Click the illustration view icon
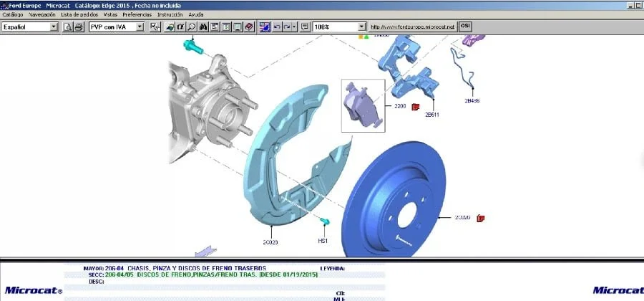644x301 pixels. click(x=265, y=27)
